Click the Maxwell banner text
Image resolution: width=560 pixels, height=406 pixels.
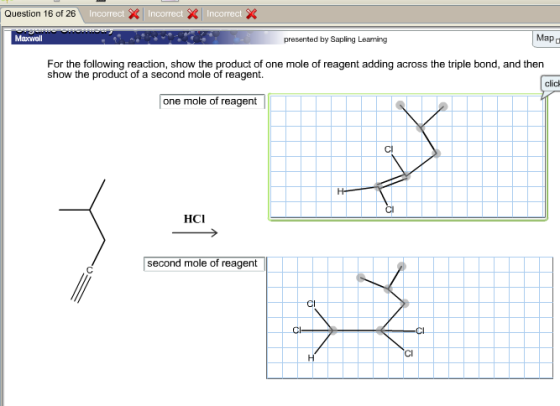point(28,39)
